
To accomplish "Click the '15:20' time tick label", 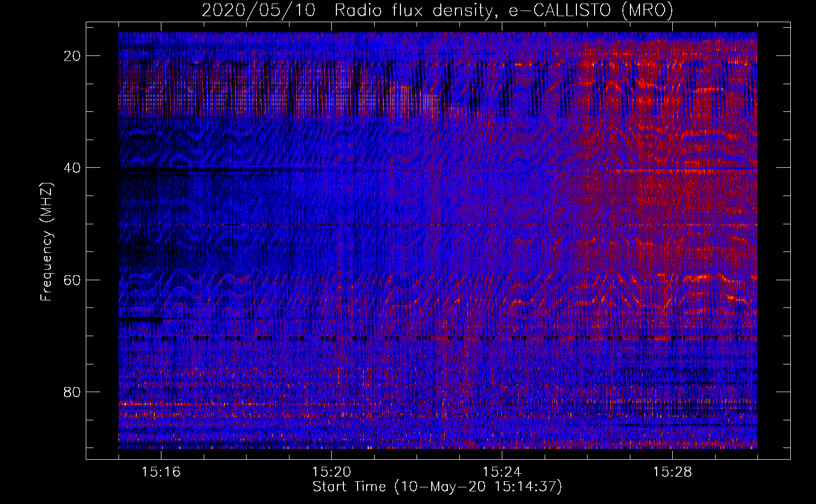I will [331, 472].
